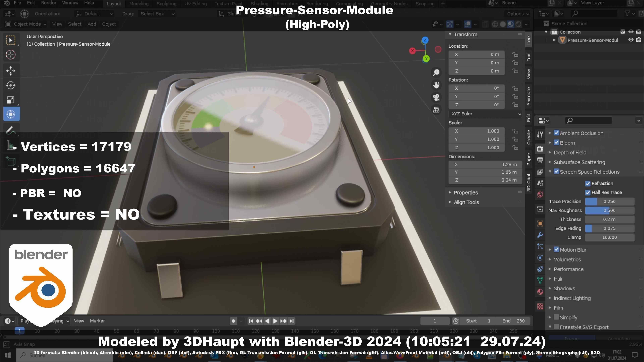644x362 pixels.
Task: Open the XYZ Euler rotation mode dropdown
Action: click(x=485, y=114)
